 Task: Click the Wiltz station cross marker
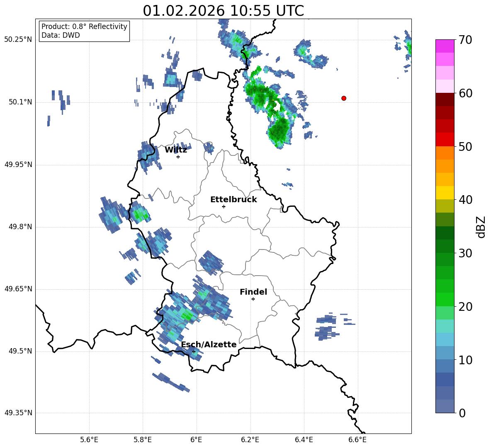click(178, 157)
